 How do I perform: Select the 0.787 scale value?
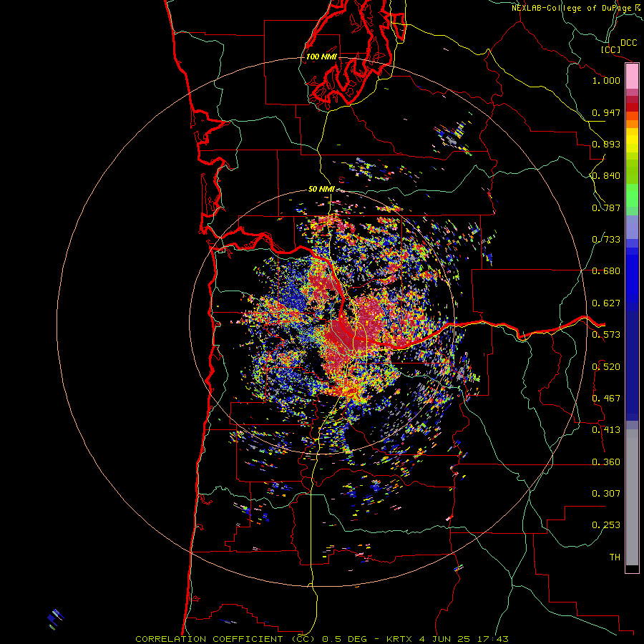(x=606, y=208)
